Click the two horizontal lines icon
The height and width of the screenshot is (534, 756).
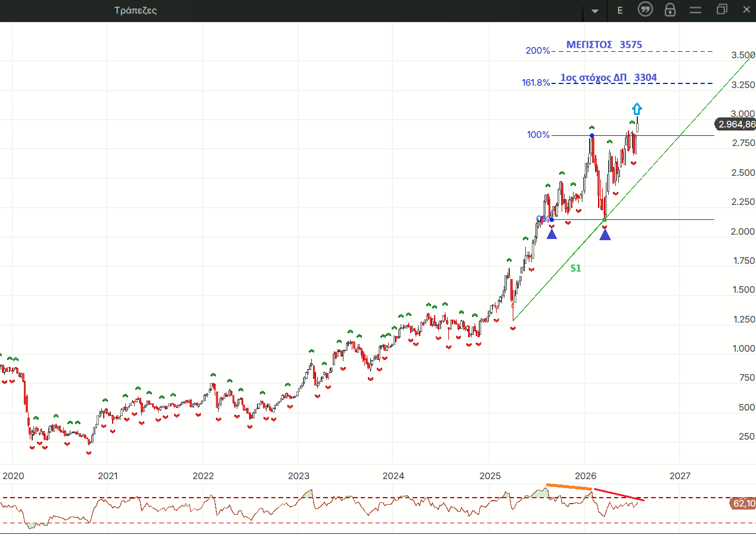click(696, 10)
